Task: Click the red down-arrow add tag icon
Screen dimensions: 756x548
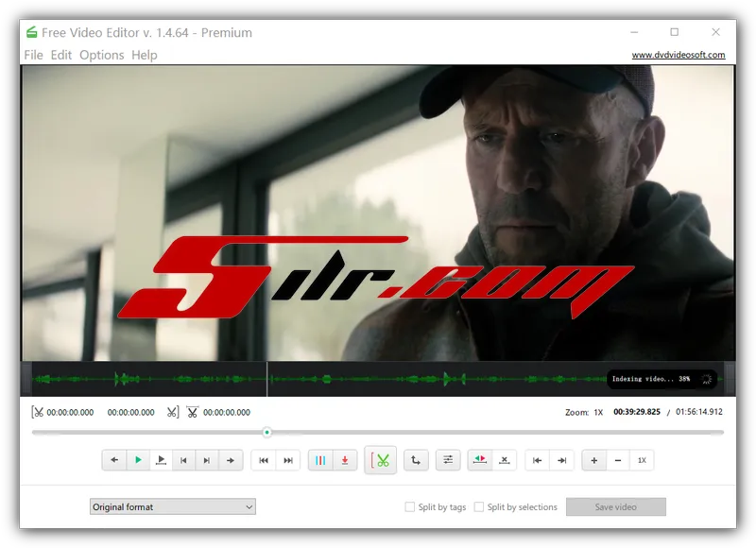Action: pos(345,460)
